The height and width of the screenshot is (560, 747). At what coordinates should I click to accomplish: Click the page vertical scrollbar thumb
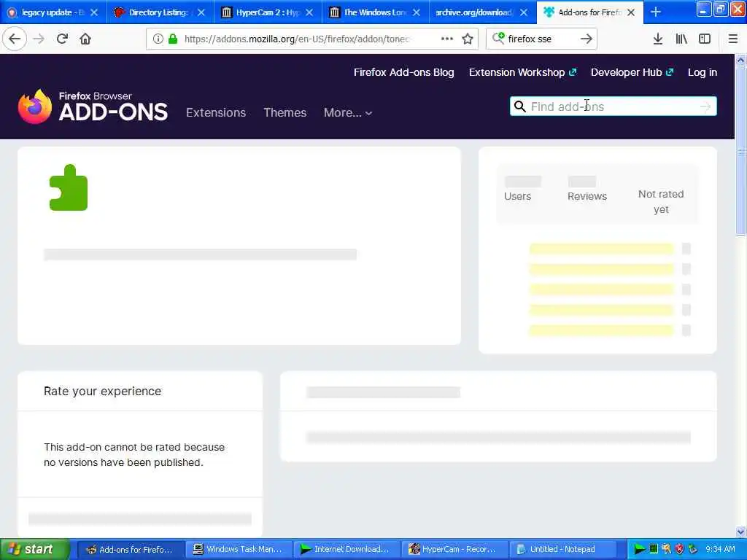(x=740, y=150)
